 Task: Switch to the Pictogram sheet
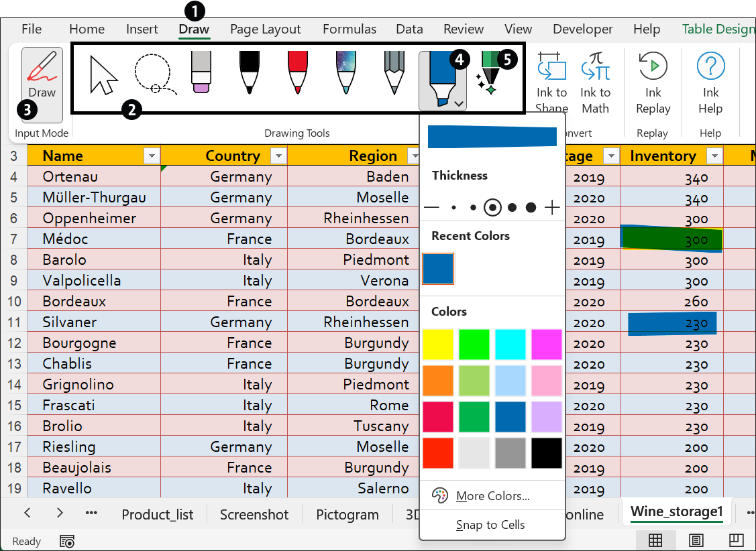point(347,514)
